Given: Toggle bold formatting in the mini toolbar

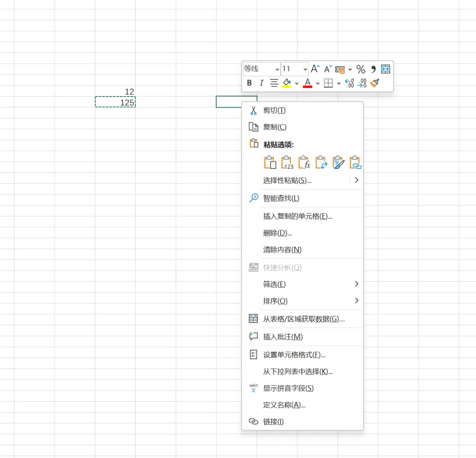Looking at the screenshot, I should pos(249,83).
